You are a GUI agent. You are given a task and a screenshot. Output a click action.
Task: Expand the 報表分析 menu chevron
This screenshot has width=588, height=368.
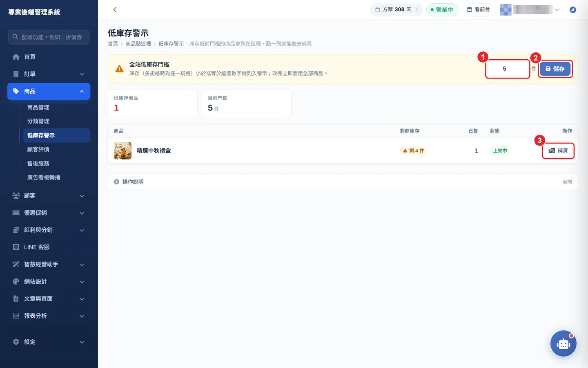point(82,316)
